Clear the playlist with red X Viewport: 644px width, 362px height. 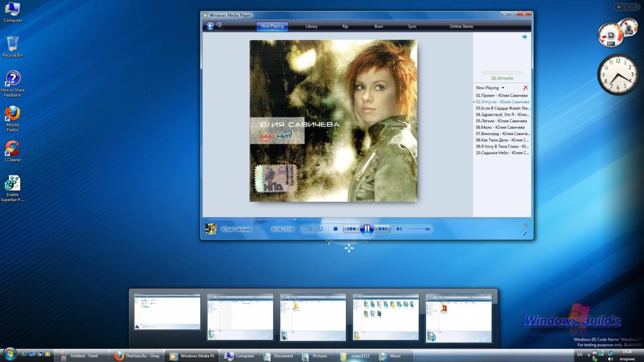tap(526, 88)
